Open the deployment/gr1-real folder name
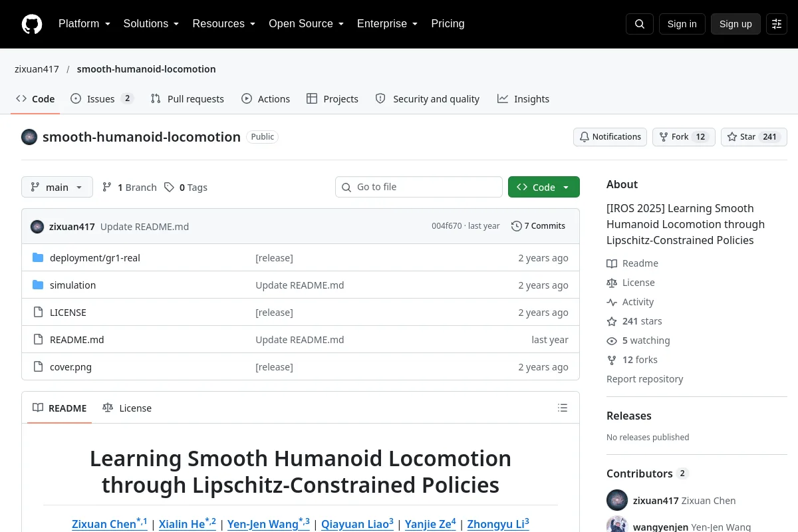798x532 pixels. coord(95,258)
